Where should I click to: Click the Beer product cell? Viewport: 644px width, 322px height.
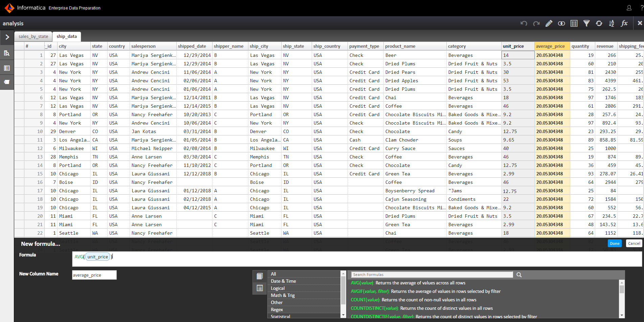coord(415,55)
